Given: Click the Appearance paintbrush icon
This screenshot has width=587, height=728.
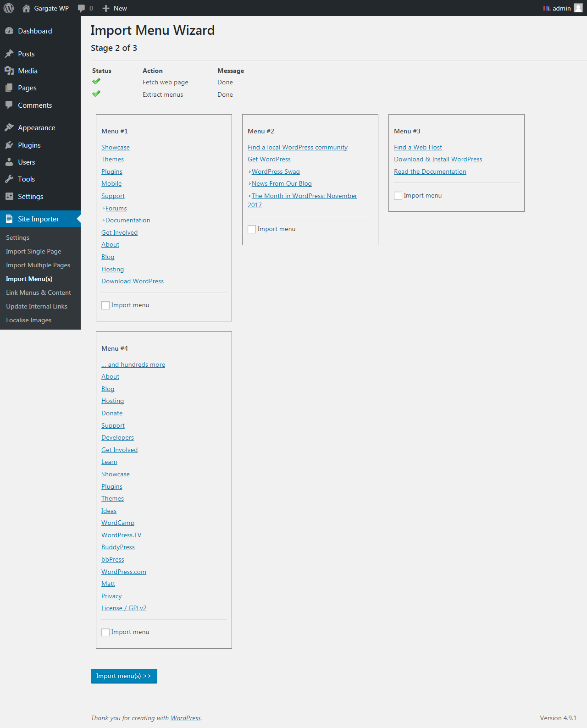Looking at the screenshot, I should point(9,127).
